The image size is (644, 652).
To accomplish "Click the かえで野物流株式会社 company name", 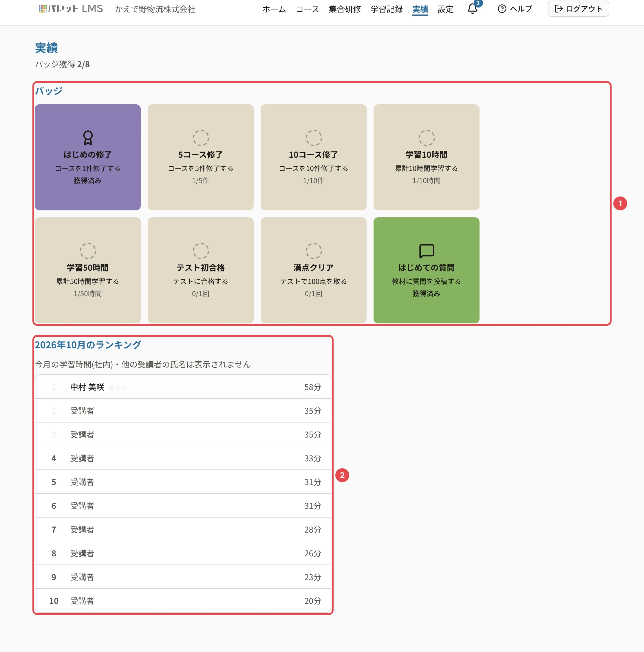I will pos(155,9).
